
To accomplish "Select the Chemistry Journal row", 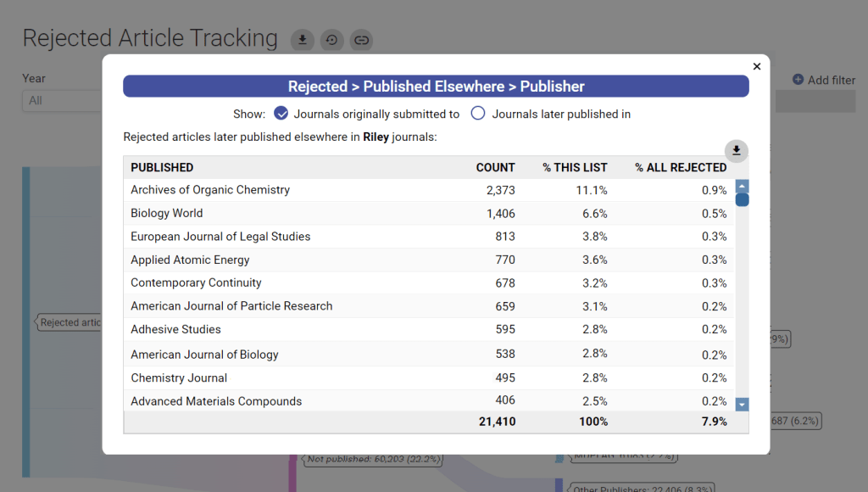I will click(179, 377).
